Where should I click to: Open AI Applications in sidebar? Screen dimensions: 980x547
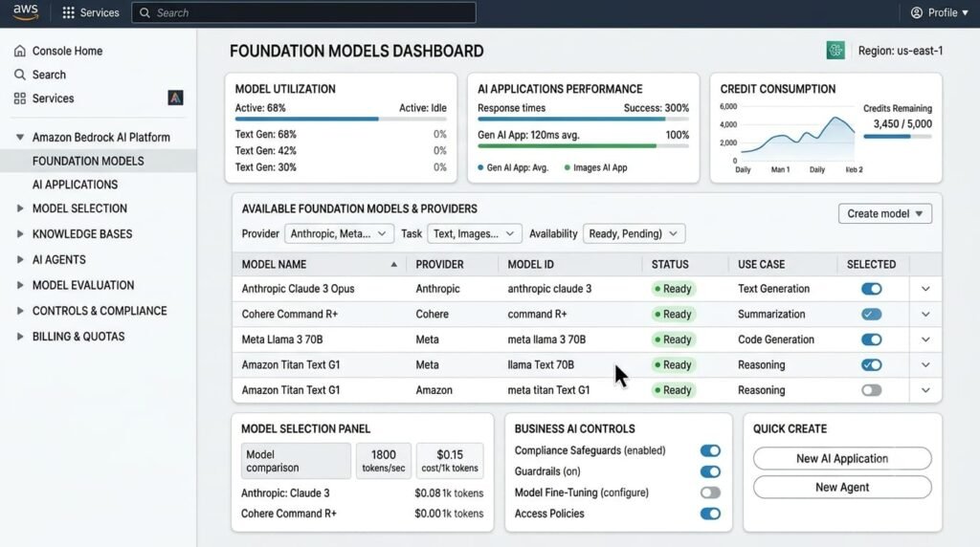(x=75, y=185)
